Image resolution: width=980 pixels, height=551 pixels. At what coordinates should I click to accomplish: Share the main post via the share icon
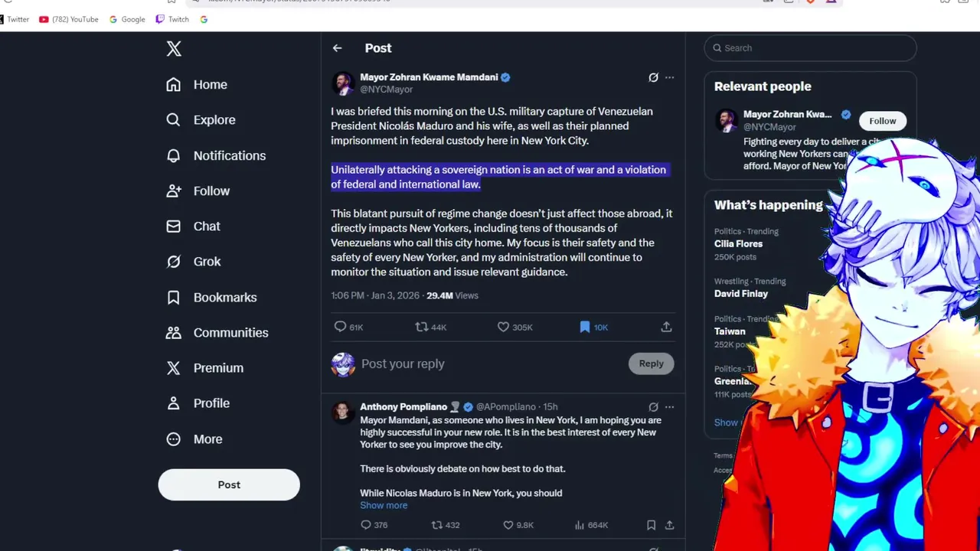pyautogui.click(x=667, y=327)
